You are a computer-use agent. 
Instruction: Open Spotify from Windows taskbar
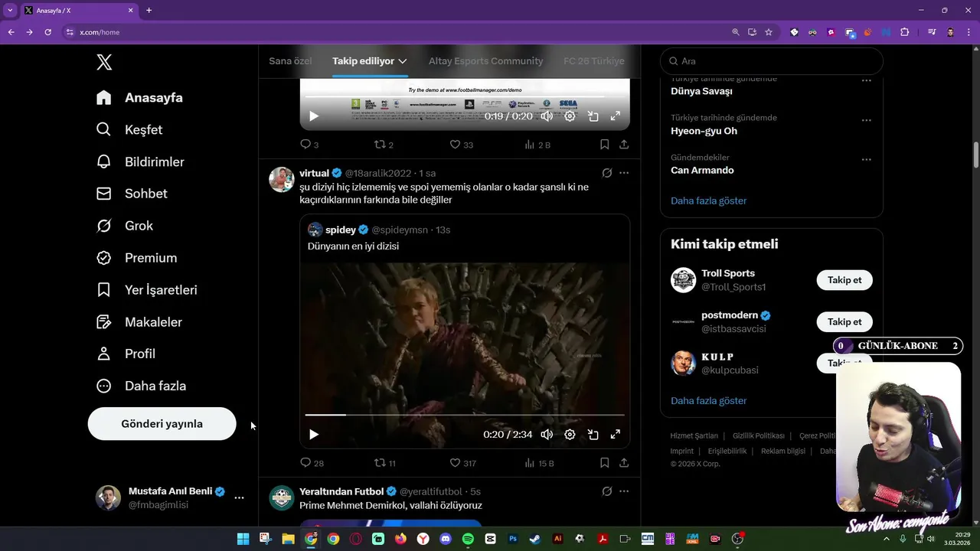click(468, 539)
